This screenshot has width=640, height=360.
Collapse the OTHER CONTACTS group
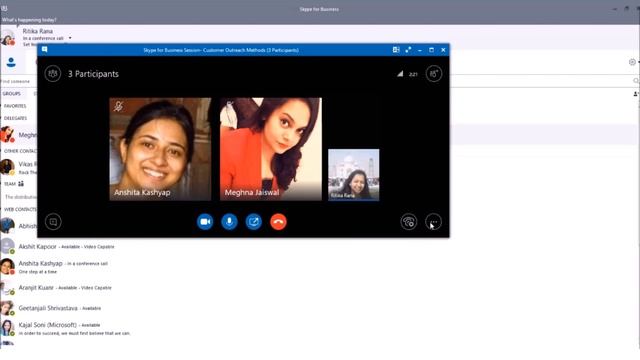(x=20, y=151)
